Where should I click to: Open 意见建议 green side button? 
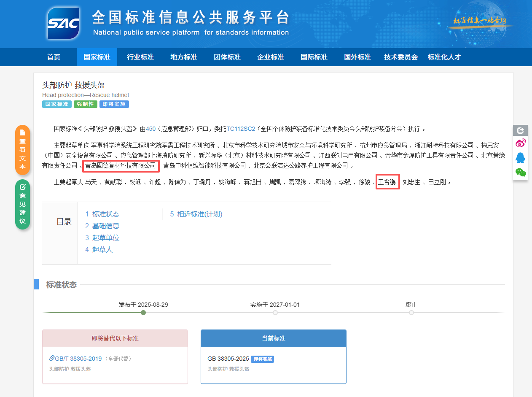click(22, 205)
